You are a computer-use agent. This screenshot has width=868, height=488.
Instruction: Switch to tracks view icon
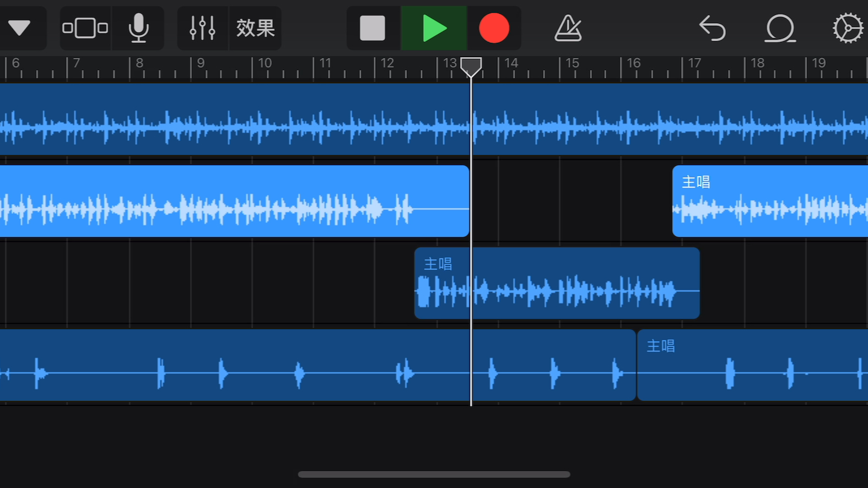(85, 28)
